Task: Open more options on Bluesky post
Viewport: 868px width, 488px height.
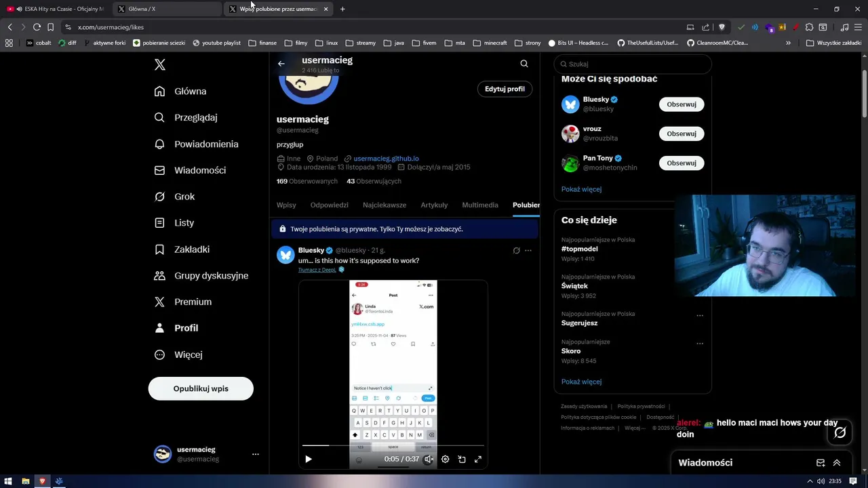Action: (528, 251)
